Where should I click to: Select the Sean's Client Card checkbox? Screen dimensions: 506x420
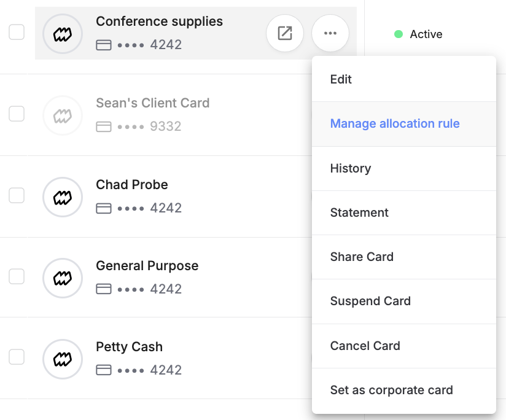17,114
